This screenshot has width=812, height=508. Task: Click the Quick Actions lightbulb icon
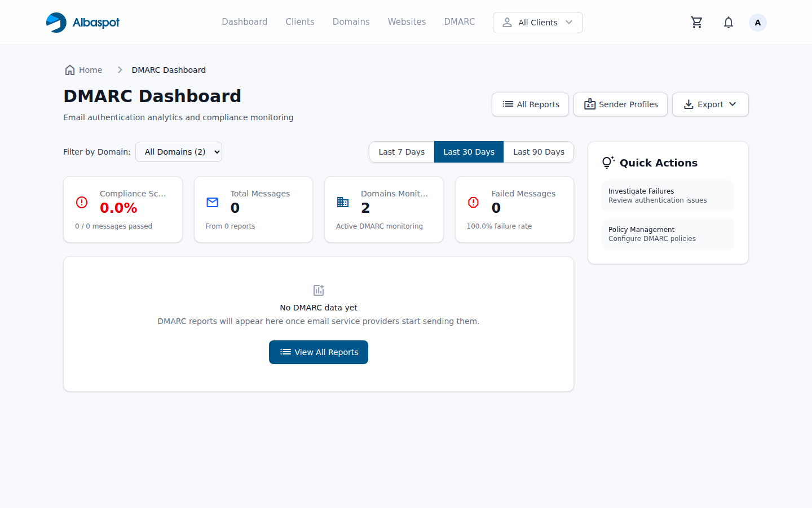pyautogui.click(x=607, y=163)
